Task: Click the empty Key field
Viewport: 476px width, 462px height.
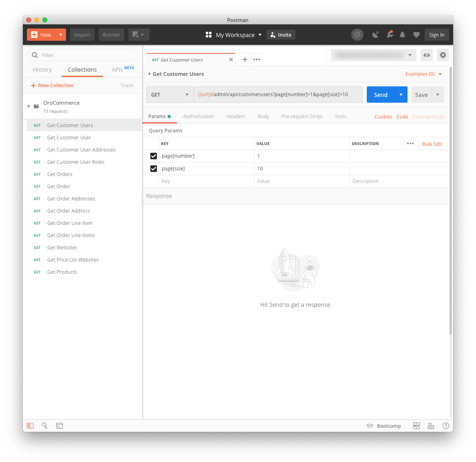Action: 206,181
